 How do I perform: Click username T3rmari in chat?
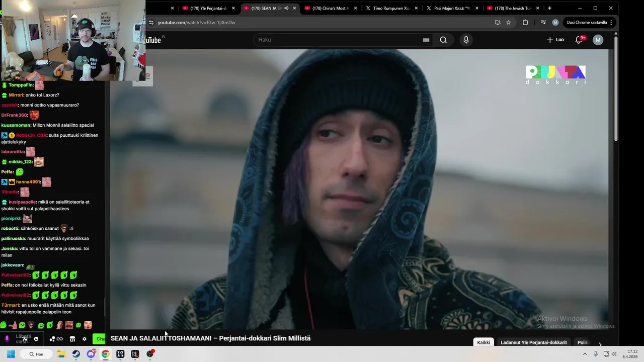pos(10,305)
